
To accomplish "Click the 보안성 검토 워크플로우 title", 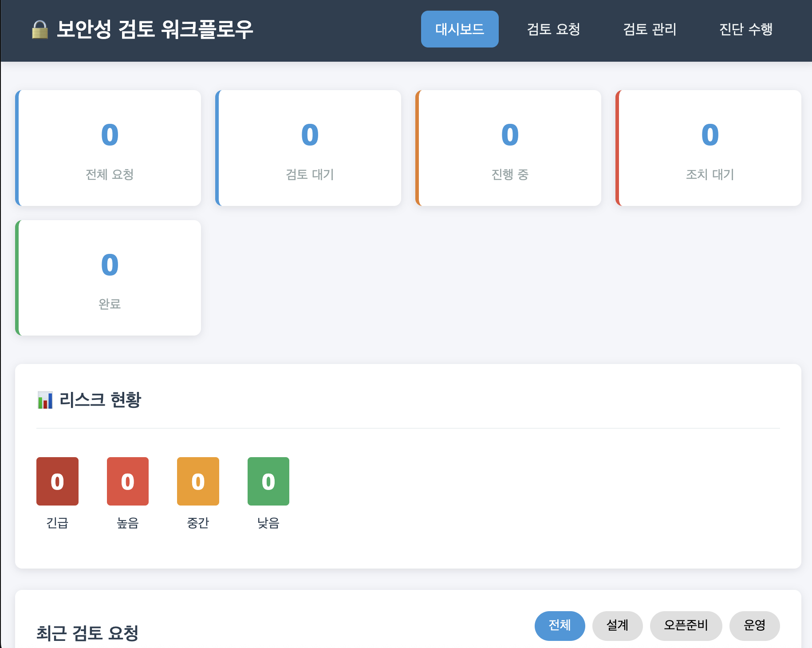I will [x=155, y=30].
